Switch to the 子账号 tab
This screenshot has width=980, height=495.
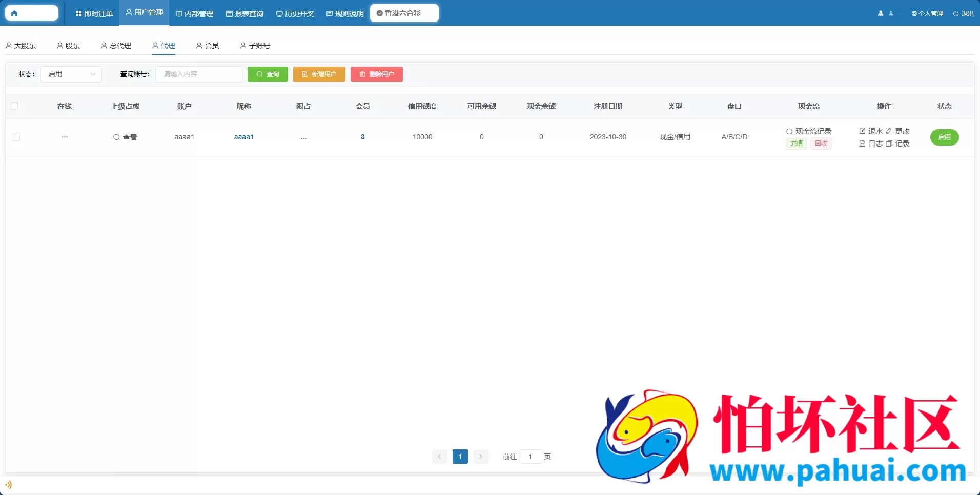(255, 46)
